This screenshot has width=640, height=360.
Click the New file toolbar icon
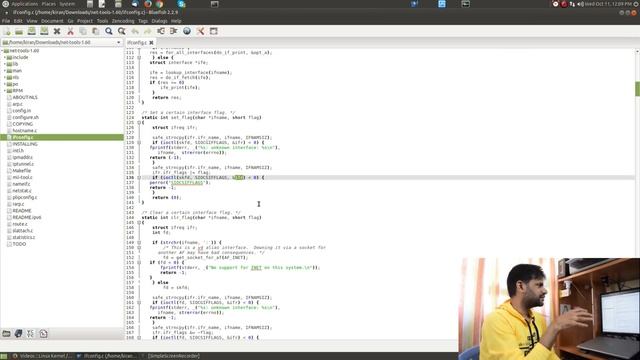(7, 31)
